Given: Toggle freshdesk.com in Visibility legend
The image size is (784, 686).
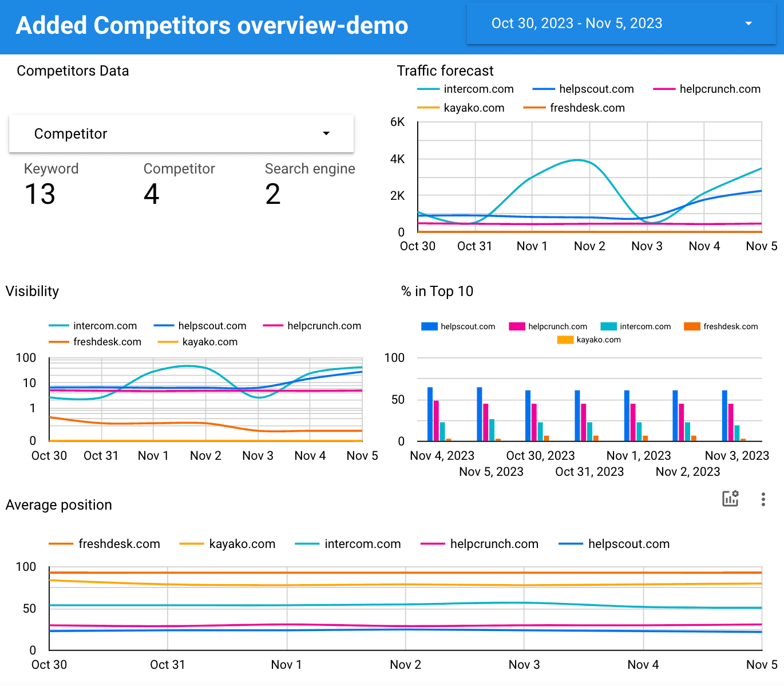Looking at the screenshot, I should click(96, 342).
